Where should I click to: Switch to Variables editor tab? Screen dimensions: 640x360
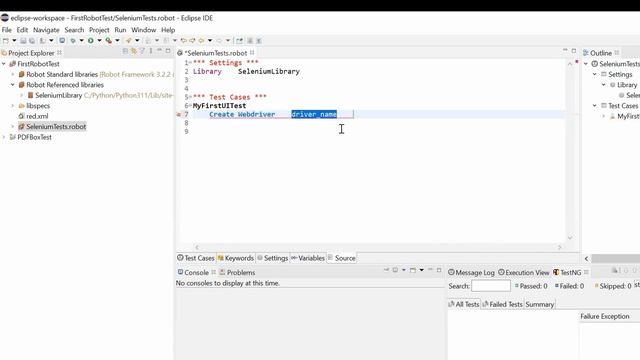click(308, 258)
